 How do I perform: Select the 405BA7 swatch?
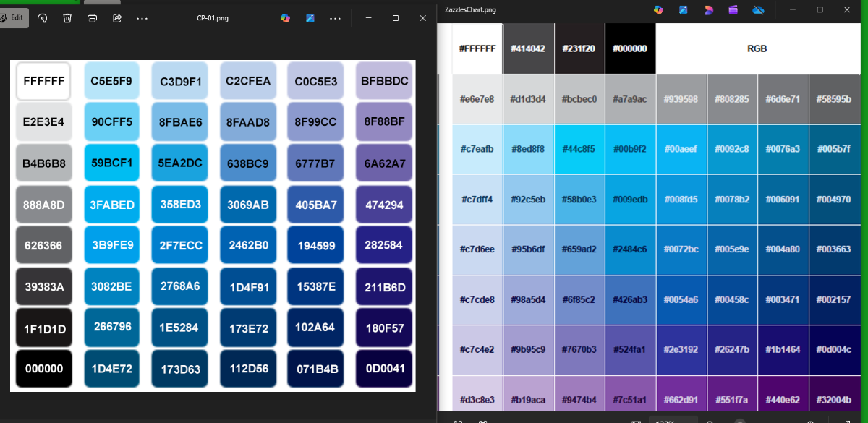(x=316, y=205)
